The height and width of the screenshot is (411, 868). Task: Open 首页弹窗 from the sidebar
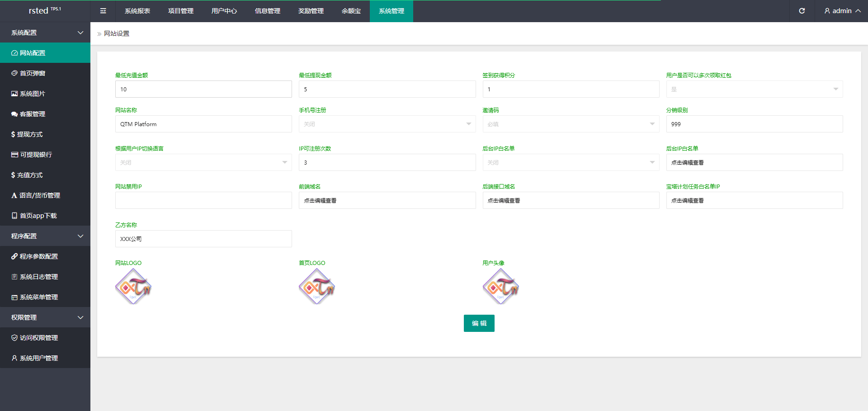coord(45,73)
